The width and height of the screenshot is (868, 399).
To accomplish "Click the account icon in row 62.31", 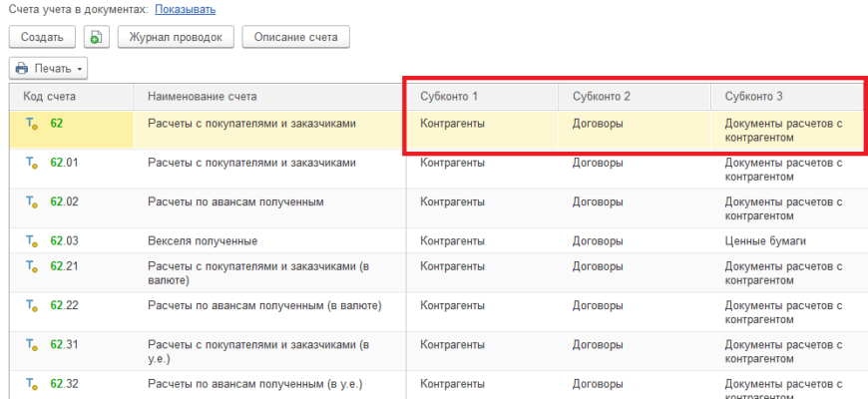I will [32, 345].
